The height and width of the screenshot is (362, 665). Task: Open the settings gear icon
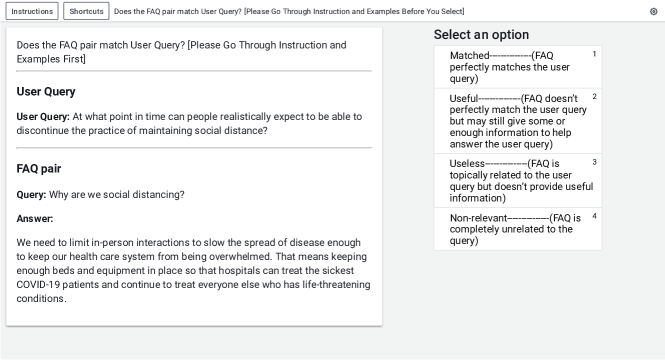653,11
